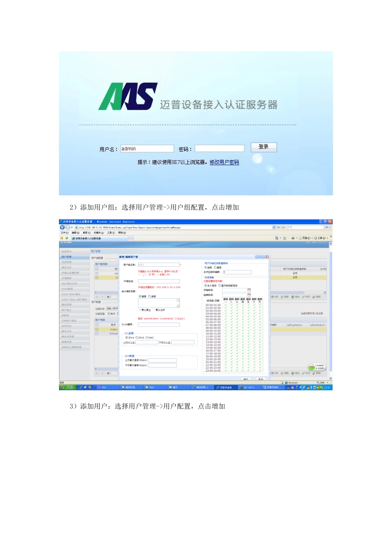Select SSID配置 in the left sidebar
The height and width of the screenshot is (555, 392).
point(74,289)
